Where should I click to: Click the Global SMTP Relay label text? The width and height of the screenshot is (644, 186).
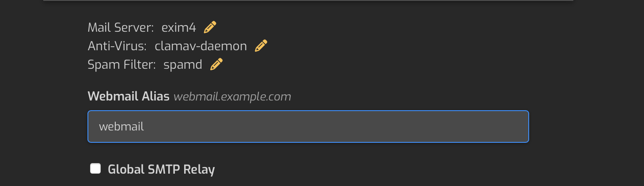161,170
